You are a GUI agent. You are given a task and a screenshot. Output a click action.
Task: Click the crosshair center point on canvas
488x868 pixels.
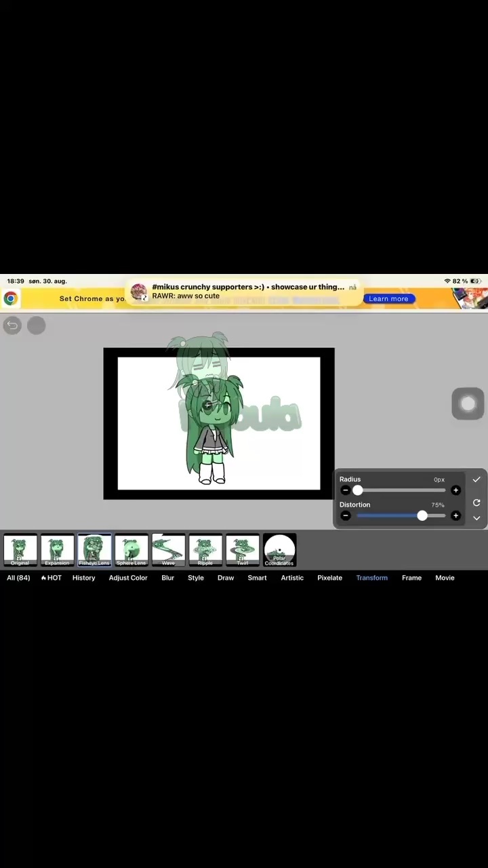pyautogui.click(x=208, y=405)
